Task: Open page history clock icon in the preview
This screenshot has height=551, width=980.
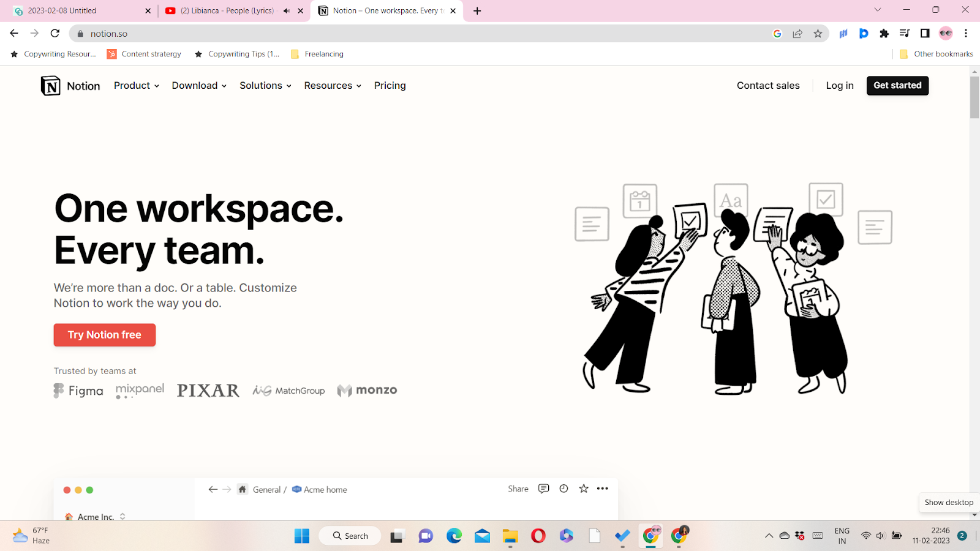Action: pos(563,489)
